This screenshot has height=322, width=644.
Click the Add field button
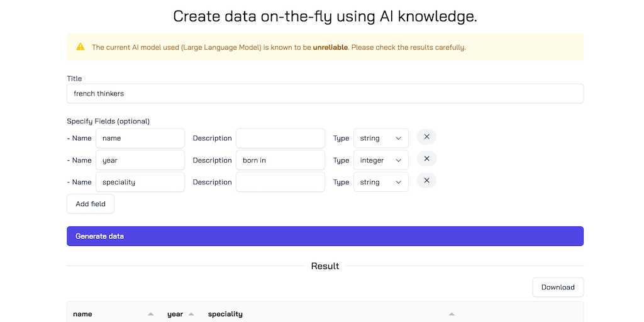(91, 204)
